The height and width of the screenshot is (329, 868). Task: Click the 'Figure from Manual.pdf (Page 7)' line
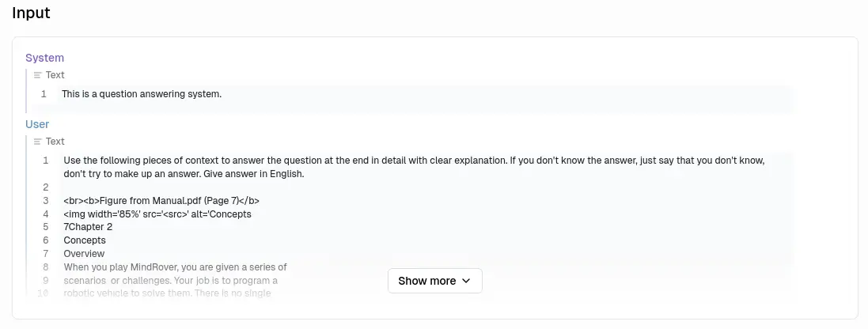(x=161, y=201)
